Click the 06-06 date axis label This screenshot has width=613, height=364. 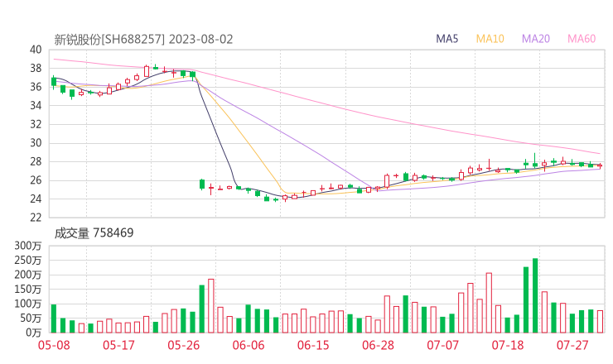[x=249, y=345]
